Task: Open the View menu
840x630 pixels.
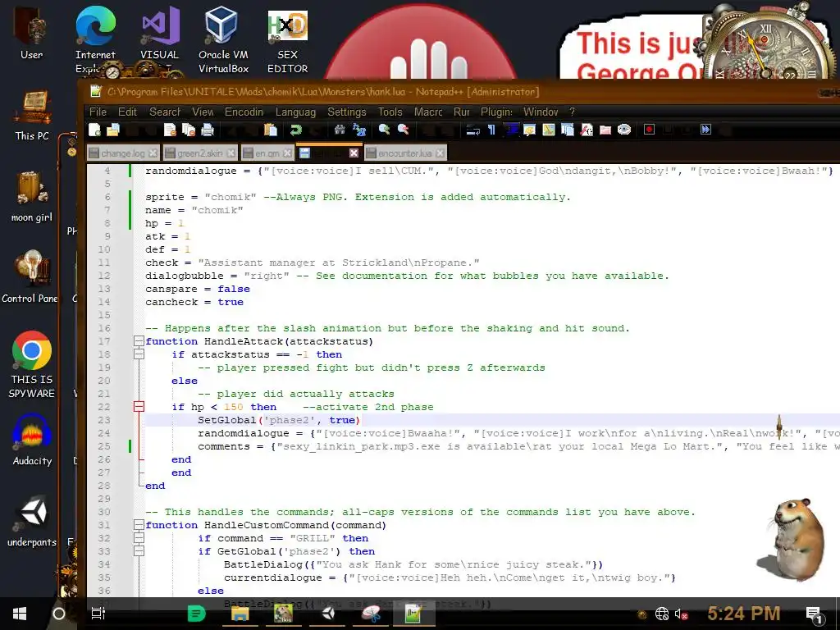Action: click(x=203, y=112)
